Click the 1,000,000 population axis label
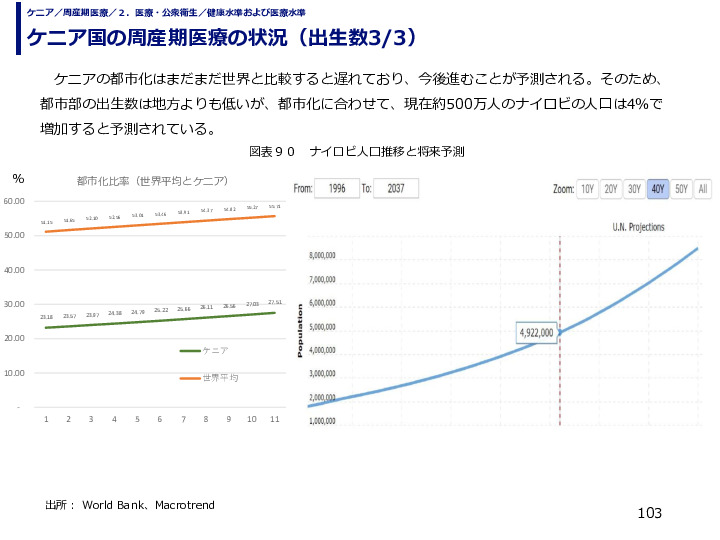720x540 pixels. (x=322, y=421)
